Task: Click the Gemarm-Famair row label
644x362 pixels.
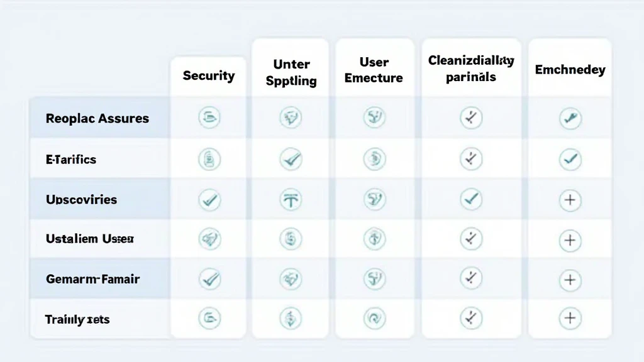Action: click(92, 278)
